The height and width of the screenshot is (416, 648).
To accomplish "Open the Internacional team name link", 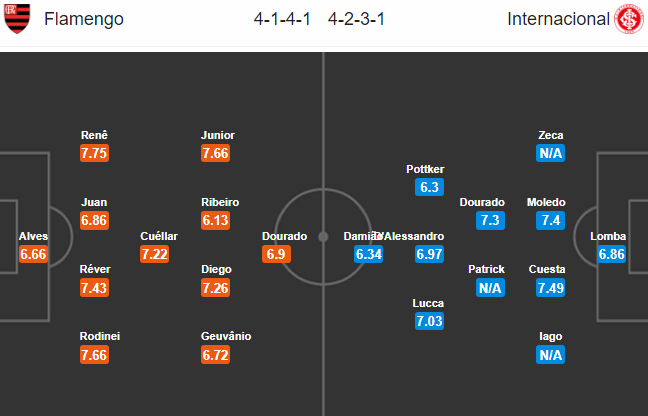I will pos(558,19).
